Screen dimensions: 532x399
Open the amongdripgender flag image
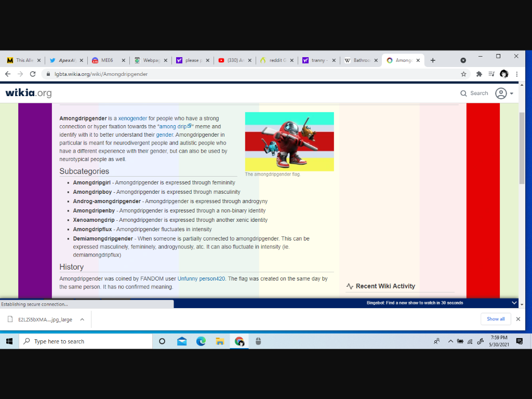289,141
